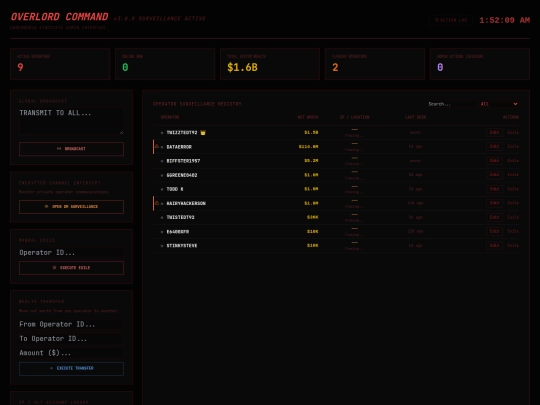Click the To Operator ID field
This screenshot has height=405, width=540.
click(x=71, y=339)
